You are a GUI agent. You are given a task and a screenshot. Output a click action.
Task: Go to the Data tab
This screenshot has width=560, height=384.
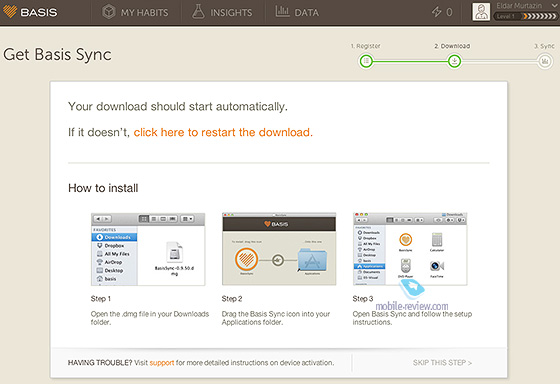(x=297, y=13)
